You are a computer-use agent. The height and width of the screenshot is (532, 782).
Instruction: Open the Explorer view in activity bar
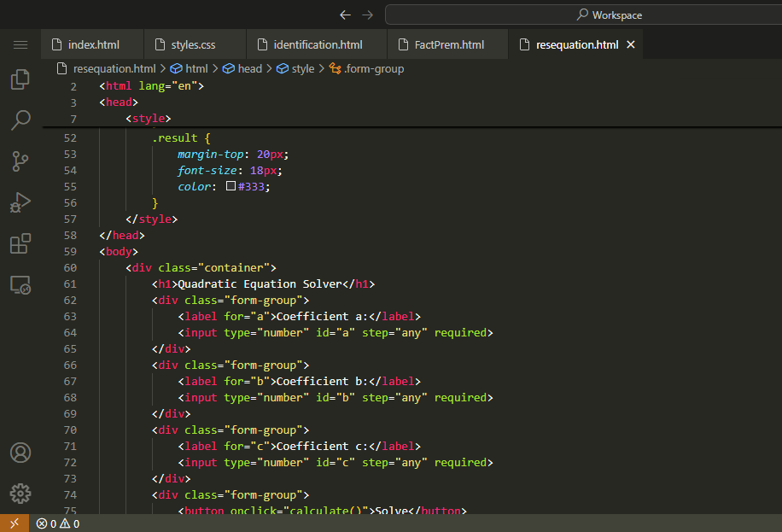click(x=20, y=80)
